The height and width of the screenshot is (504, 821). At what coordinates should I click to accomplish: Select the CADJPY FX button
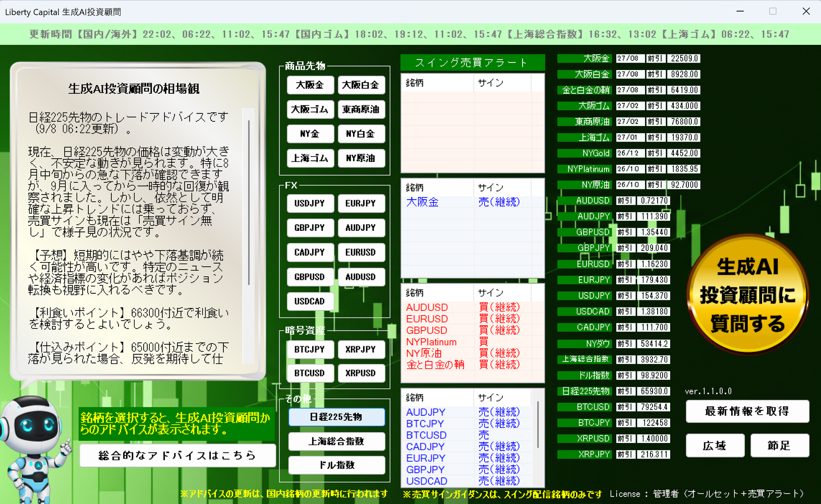point(310,252)
